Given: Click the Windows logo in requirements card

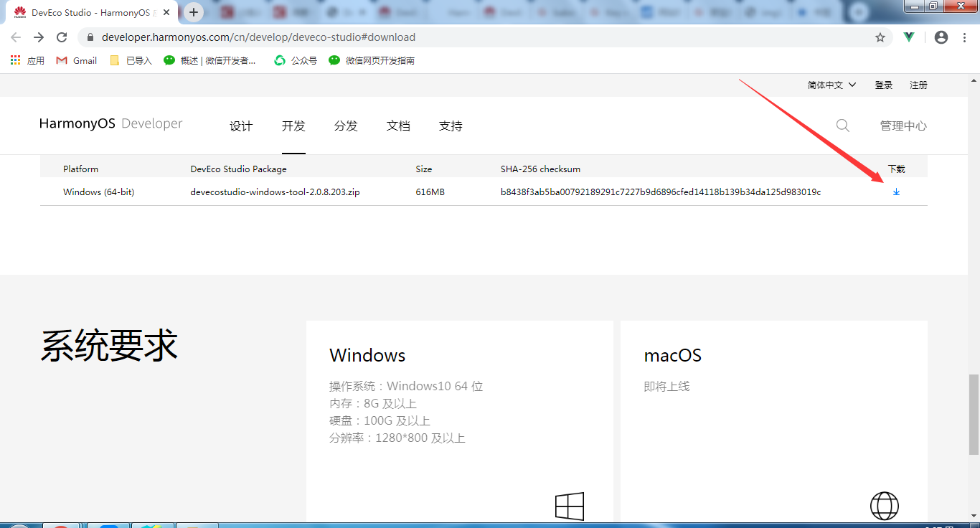Looking at the screenshot, I should pos(570,506).
